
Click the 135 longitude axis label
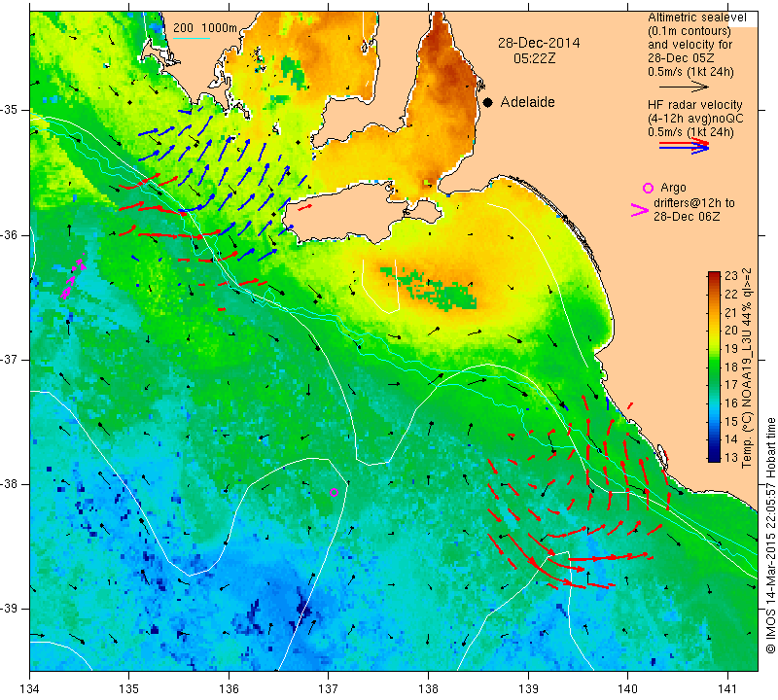coord(129,688)
